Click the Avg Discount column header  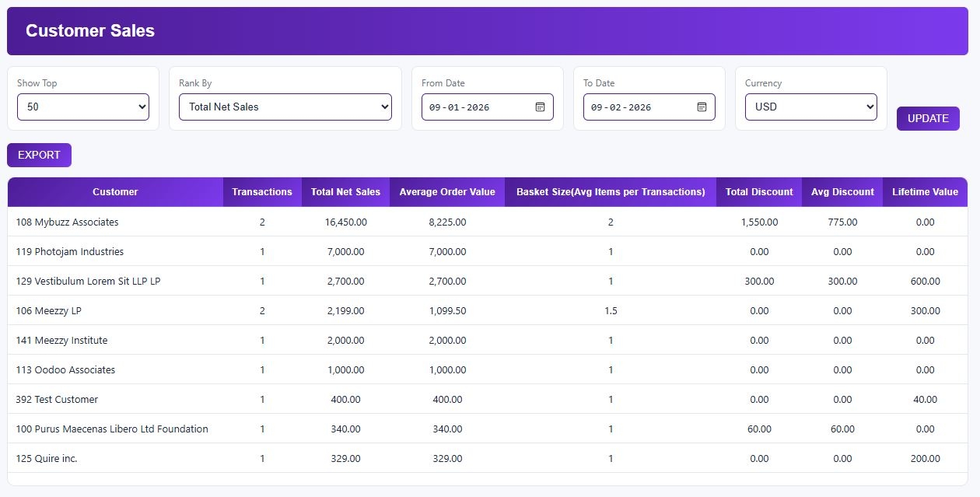point(842,192)
